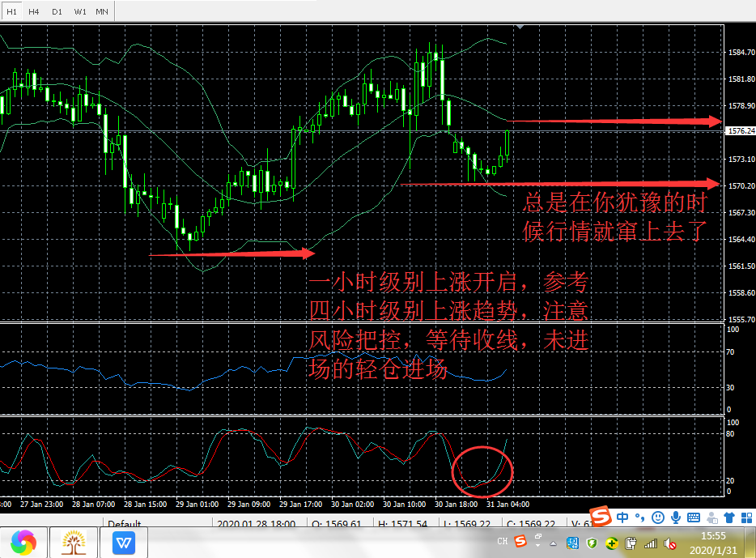The height and width of the screenshot is (558, 756).
Task: Click the 1584.70 price scale label
Action: click(741, 52)
